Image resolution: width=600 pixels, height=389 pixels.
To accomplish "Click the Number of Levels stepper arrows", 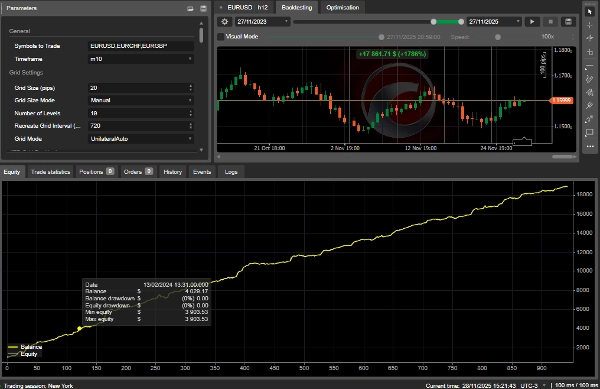I will [x=191, y=113].
